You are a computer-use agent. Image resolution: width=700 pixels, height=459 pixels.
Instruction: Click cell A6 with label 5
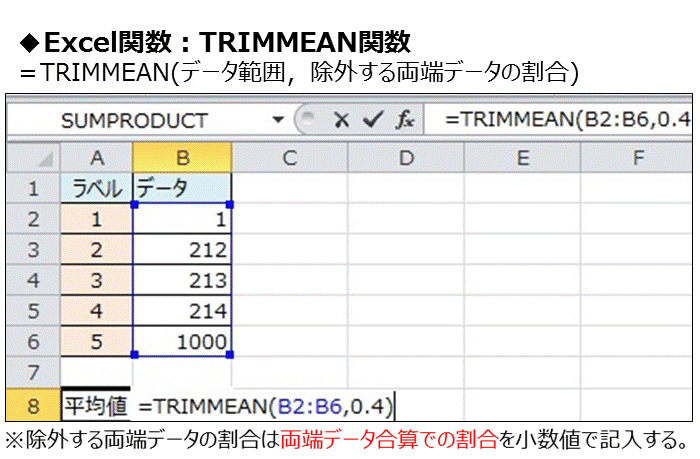[96, 342]
